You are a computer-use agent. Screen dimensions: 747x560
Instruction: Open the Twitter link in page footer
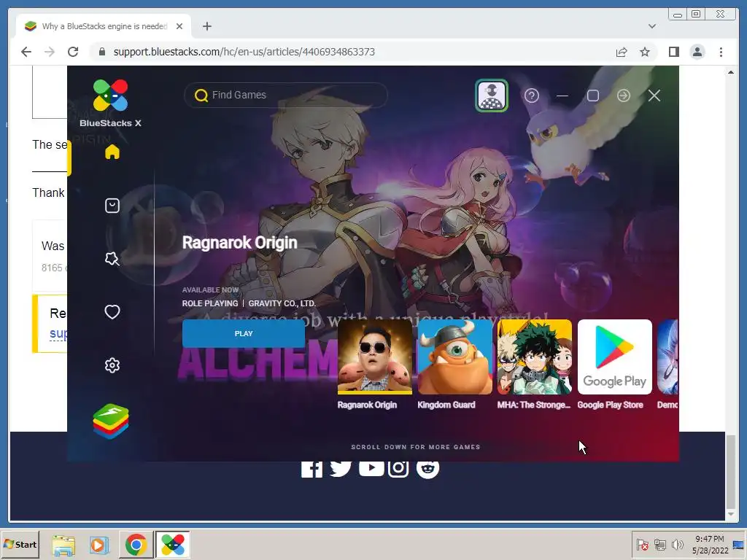tap(341, 469)
